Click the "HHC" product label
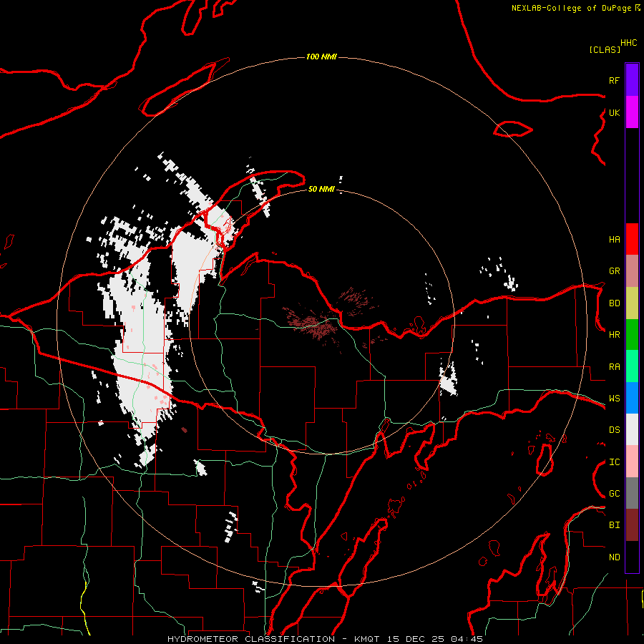644x644 pixels. [x=629, y=43]
